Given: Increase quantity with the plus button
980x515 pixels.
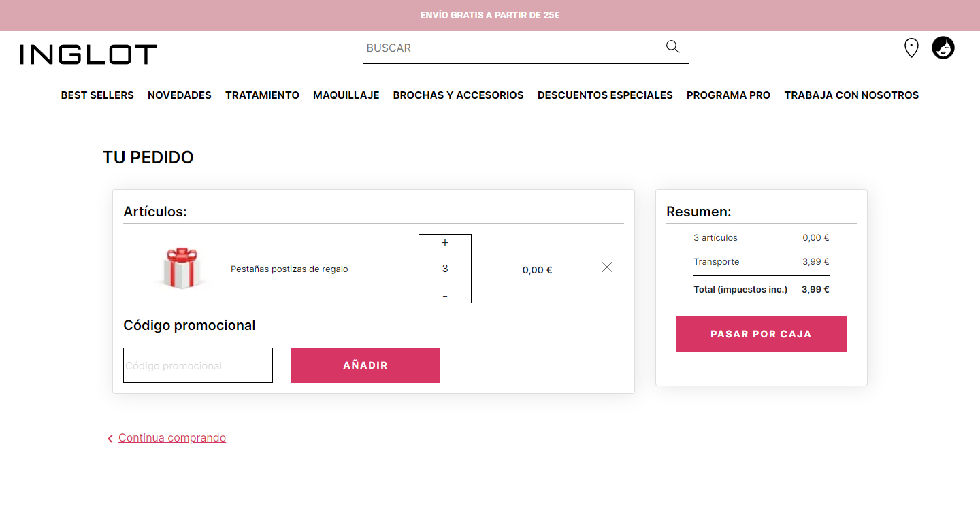Looking at the screenshot, I should click(445, 243).
